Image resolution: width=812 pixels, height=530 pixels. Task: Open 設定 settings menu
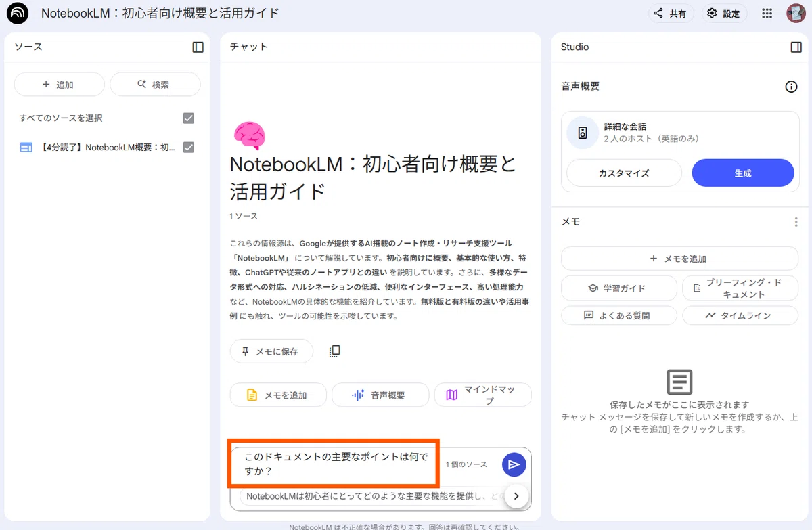tap(723, 14)
